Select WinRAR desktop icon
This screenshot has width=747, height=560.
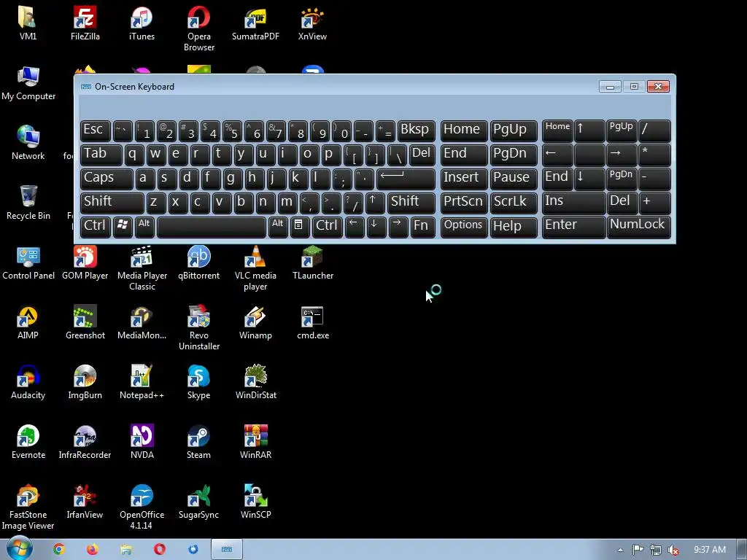coord(255,442)
